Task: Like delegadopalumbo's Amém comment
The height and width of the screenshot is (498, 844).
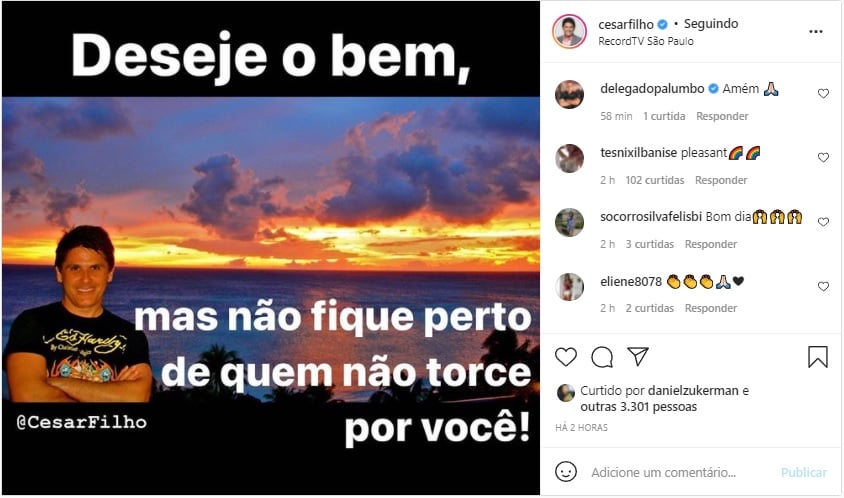Action: [x=823, y=94]
